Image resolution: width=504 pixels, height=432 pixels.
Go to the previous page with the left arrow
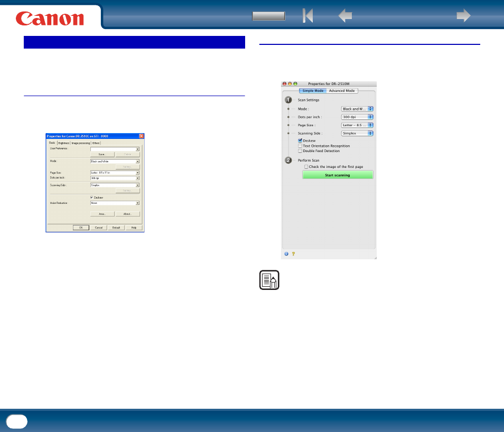coord(345,15)
